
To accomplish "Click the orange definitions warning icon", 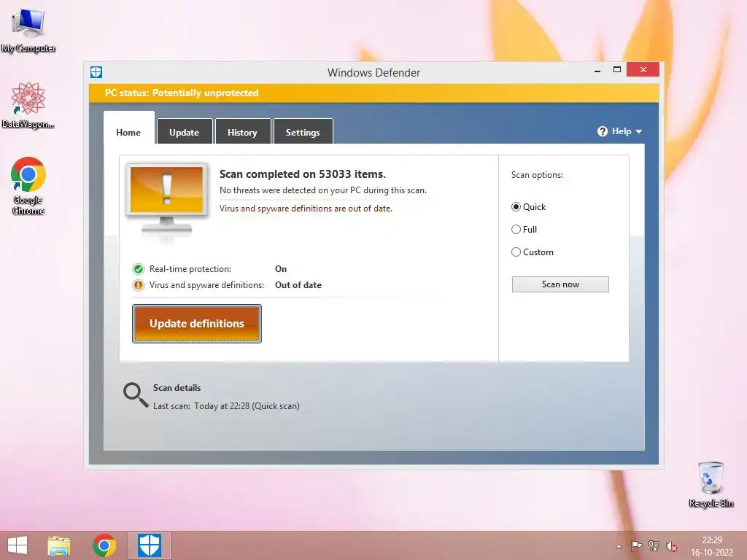I will pyautogui.click(x=138, y=285).
